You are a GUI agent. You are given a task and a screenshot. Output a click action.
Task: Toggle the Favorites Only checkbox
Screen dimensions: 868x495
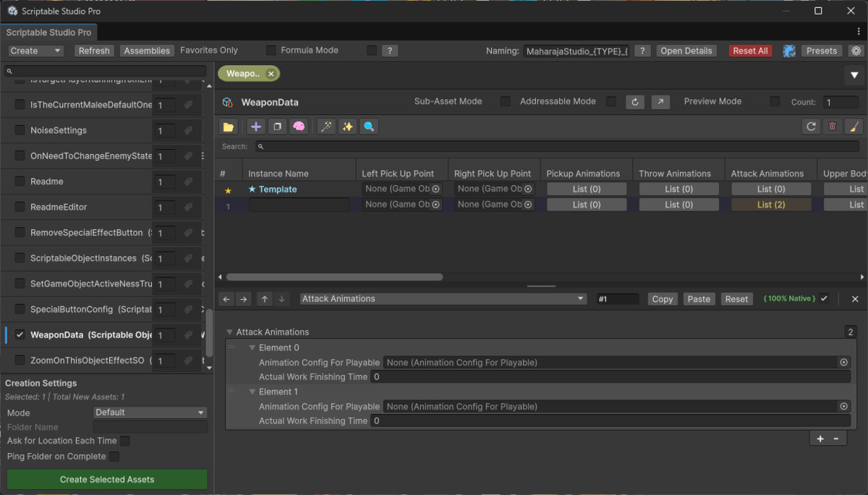tap(271, 51)
